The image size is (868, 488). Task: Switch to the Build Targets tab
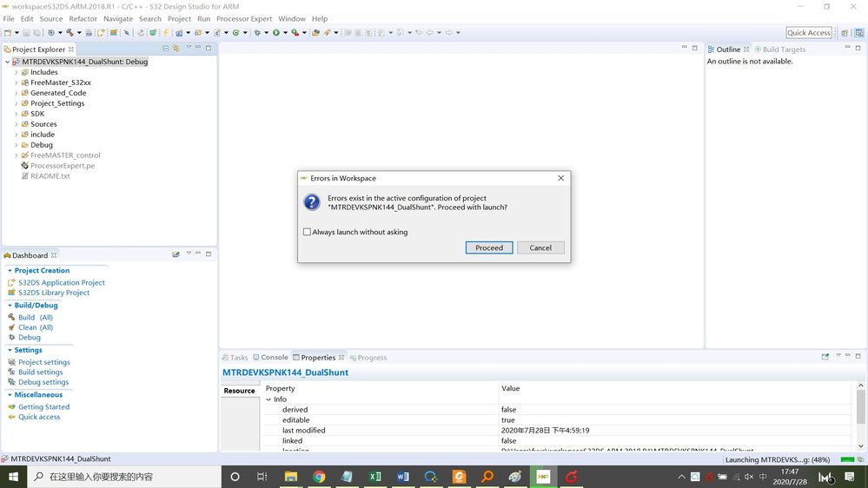pos(780,49)
